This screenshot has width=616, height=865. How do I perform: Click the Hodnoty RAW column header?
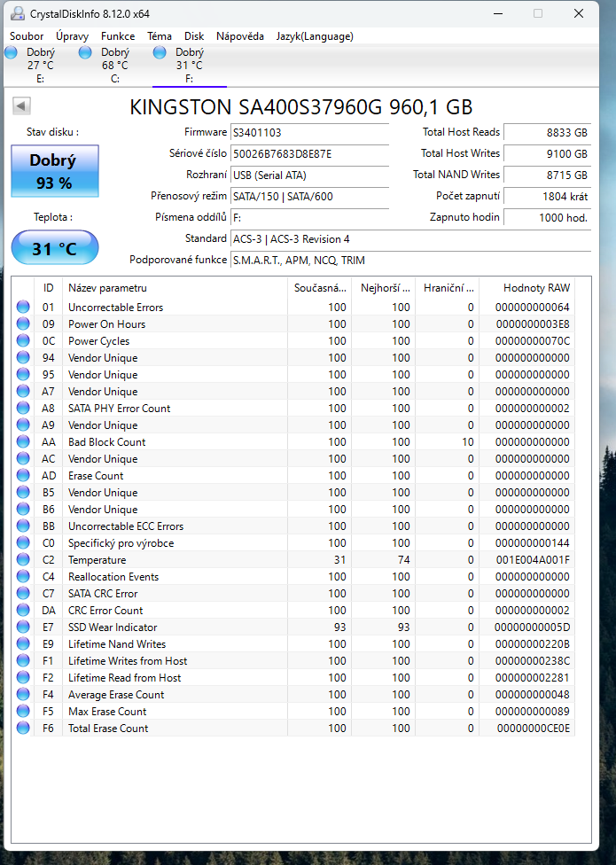pyautogui.click(x=536, y=288)
